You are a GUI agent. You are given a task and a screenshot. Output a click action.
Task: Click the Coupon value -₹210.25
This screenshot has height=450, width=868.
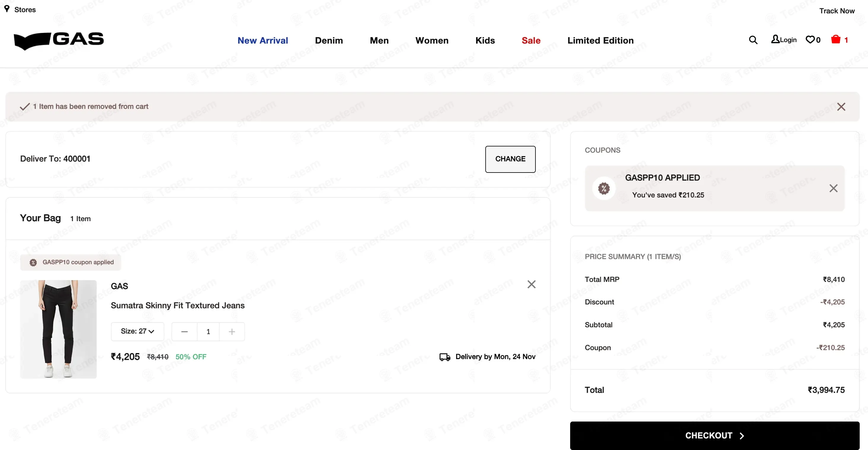pyautogui.click(x=830, y=348)
